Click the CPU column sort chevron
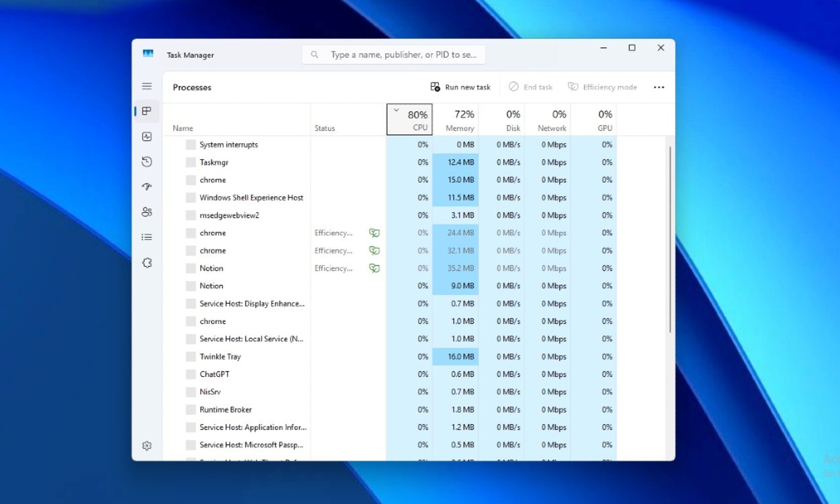The image size is (840, 504). (396, 110)
